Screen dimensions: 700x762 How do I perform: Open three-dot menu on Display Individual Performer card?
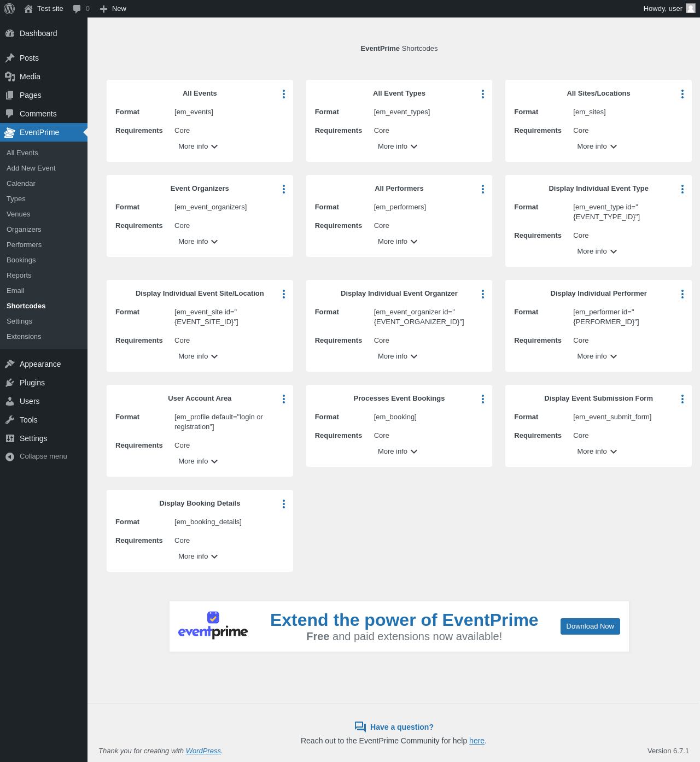coord(682,294)
